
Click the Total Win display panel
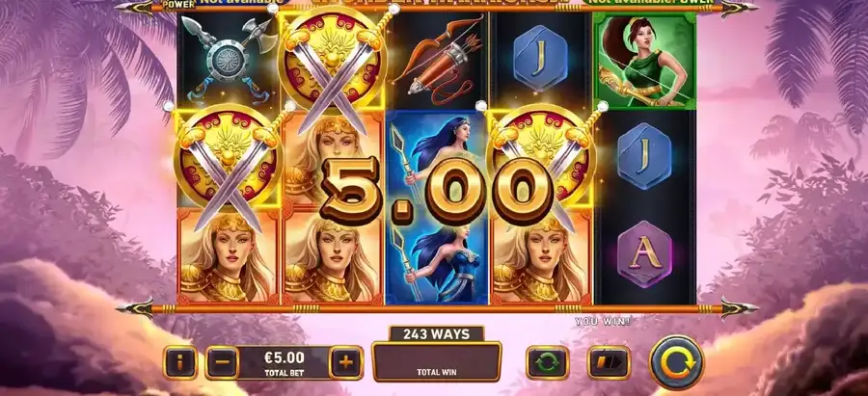[x=436, y=361]
